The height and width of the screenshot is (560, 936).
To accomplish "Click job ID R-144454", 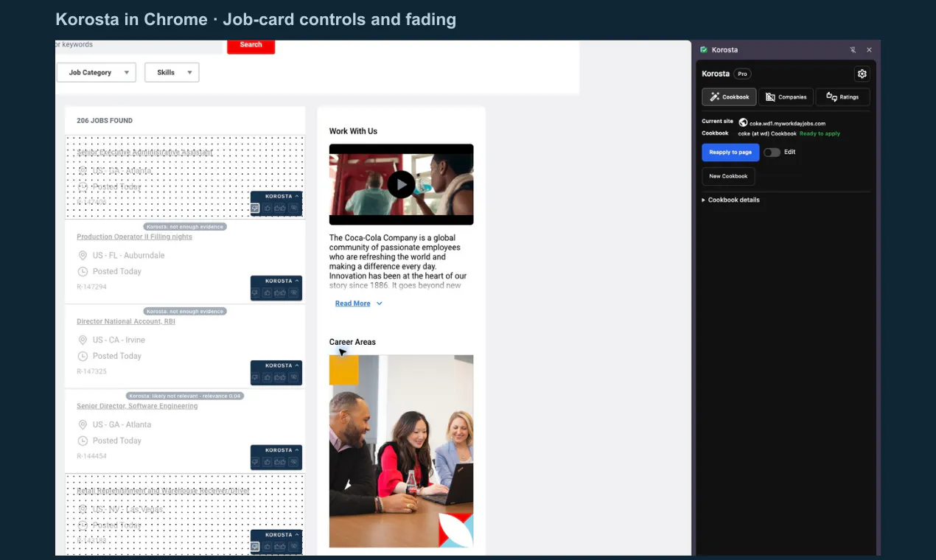I will click(92, 457).
